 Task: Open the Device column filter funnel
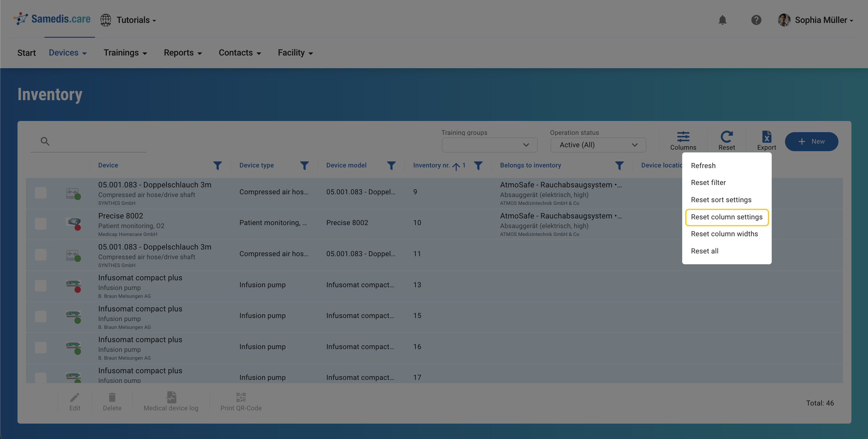tap(217, 165)
